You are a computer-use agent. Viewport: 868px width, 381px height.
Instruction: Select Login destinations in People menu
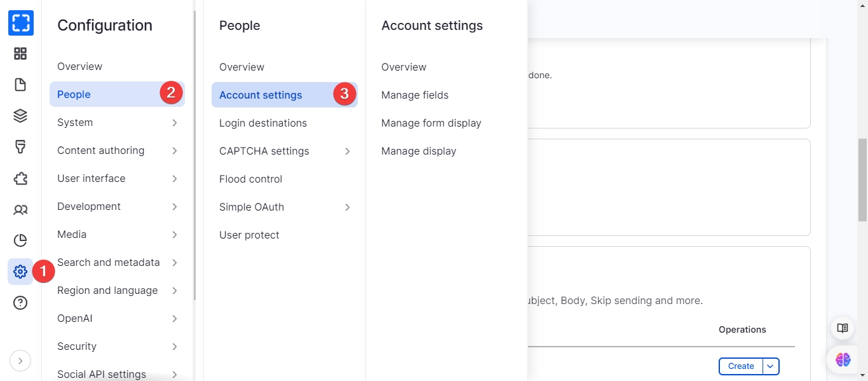pos(263,123)
